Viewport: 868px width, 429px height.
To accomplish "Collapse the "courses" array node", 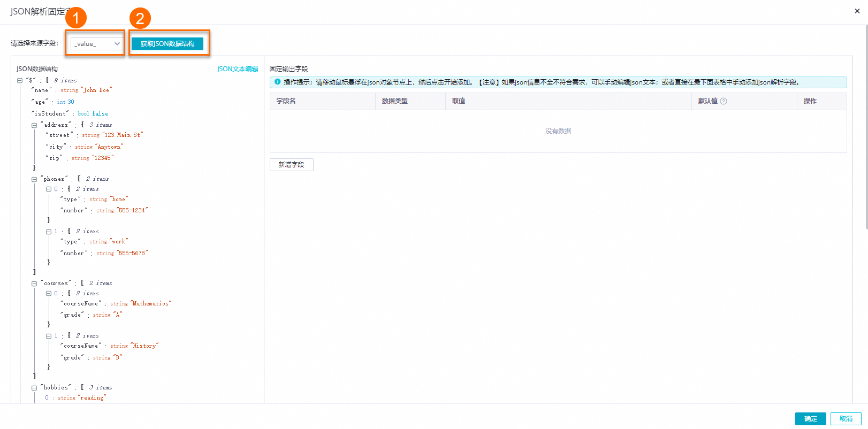I will coord(34,284).
